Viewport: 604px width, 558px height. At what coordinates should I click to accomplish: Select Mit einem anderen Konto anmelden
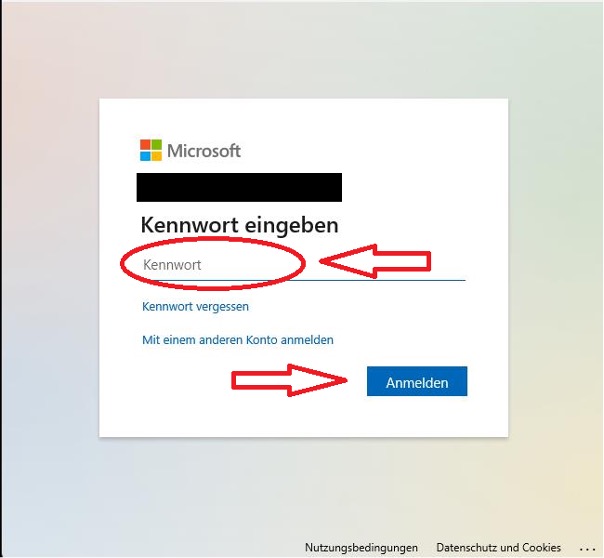[238, 340]
